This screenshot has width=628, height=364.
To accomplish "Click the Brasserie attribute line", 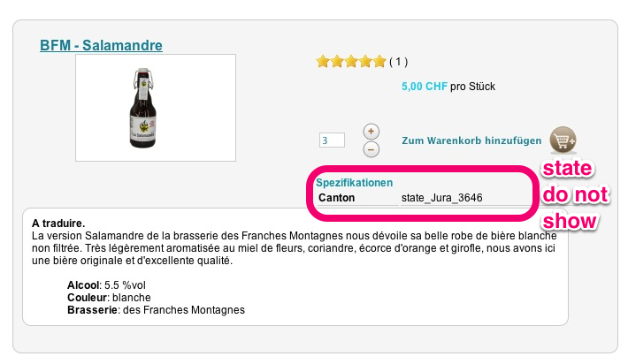I will [156, 310].
